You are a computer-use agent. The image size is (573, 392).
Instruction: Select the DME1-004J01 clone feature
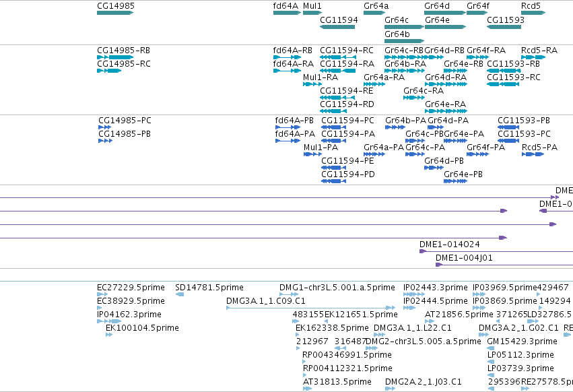pos(504,265)
